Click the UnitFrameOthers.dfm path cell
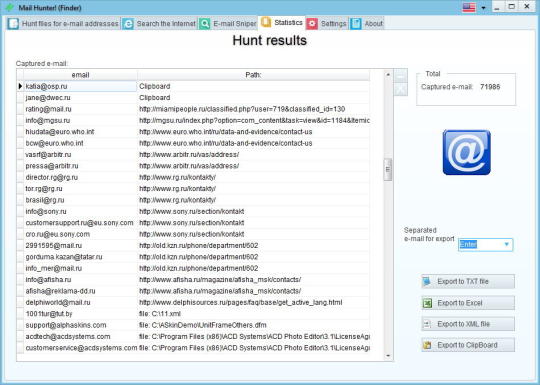The height and width of the screenshot is (385, 540). 253,325
